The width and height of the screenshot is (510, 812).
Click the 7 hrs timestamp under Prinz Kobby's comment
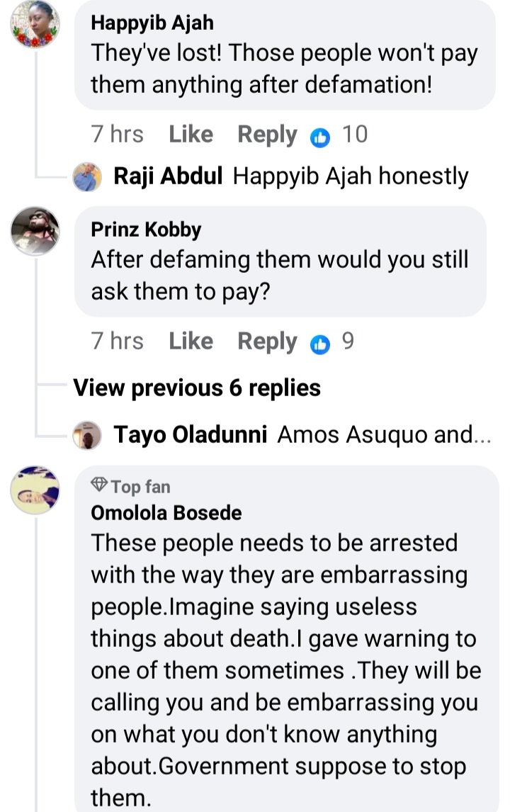click(118, 342)
